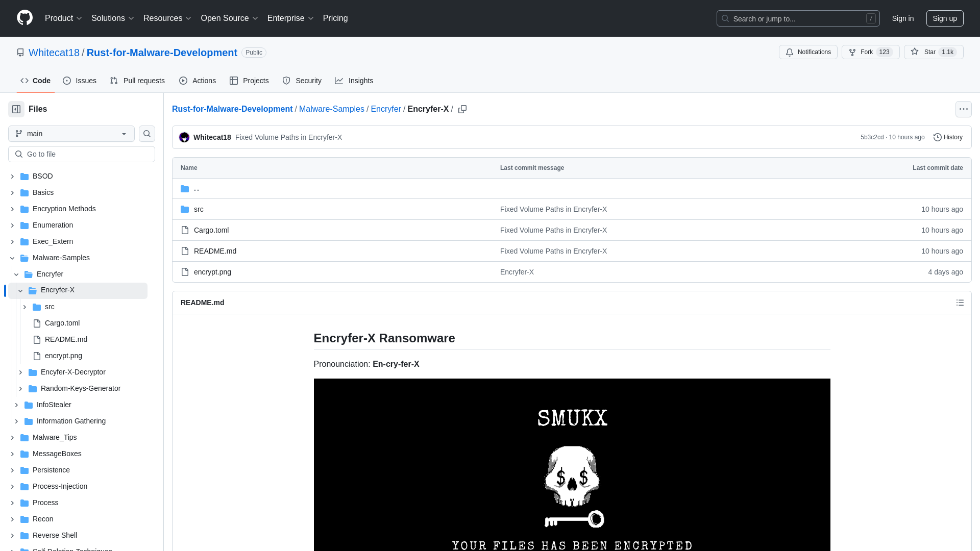Open the Exec_Extern folder in tree
This screenshot has width=980, height=551.
pyautogui.click(x=53, y=242)
